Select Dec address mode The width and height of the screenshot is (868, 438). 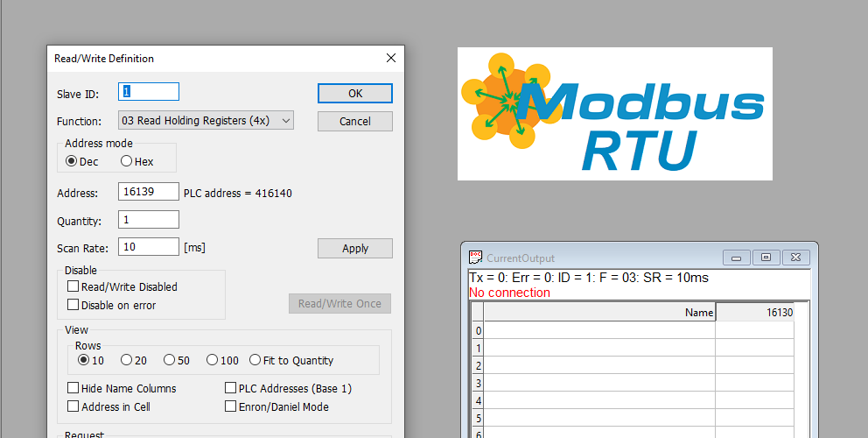[x=82, y=161]
